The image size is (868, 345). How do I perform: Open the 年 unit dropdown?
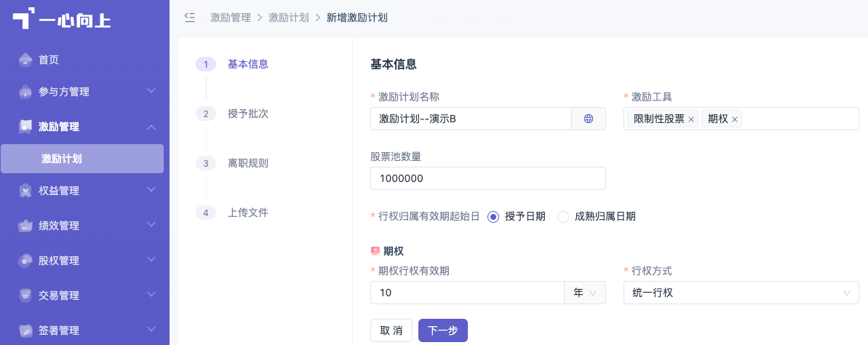pos(585,293)
